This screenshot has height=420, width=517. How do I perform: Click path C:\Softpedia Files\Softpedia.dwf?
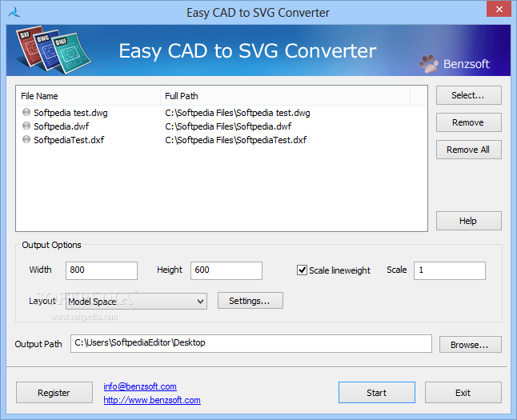coord(228,126)
